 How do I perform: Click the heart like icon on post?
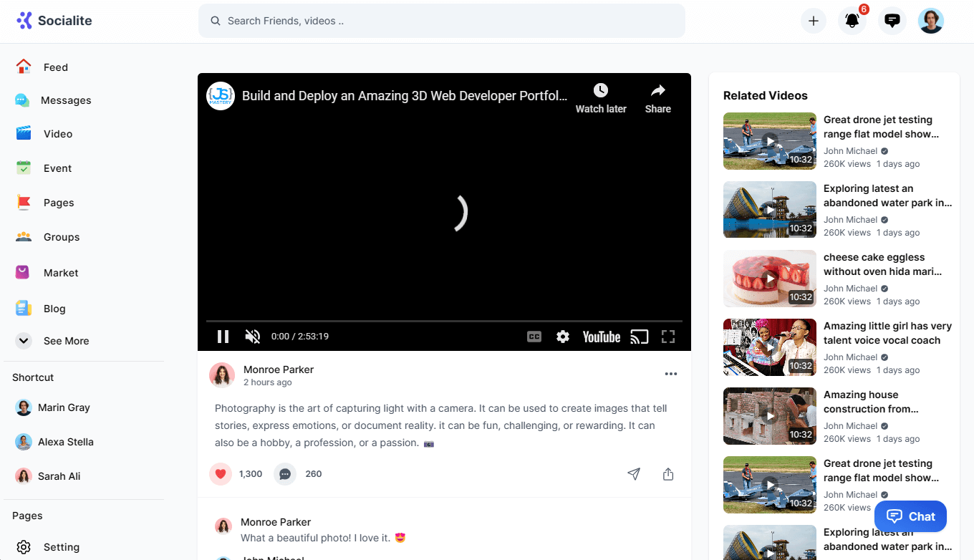221,473
